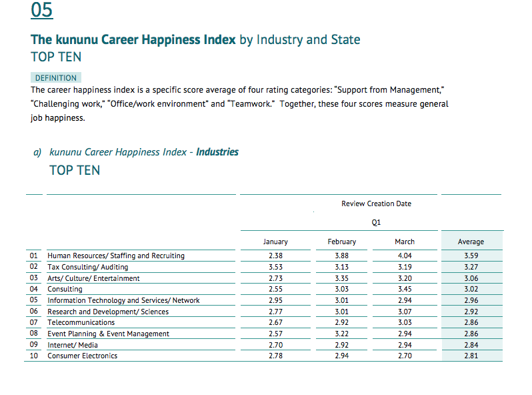Click the Average column header
Screen dimensions: 532x395
point(471,242)
